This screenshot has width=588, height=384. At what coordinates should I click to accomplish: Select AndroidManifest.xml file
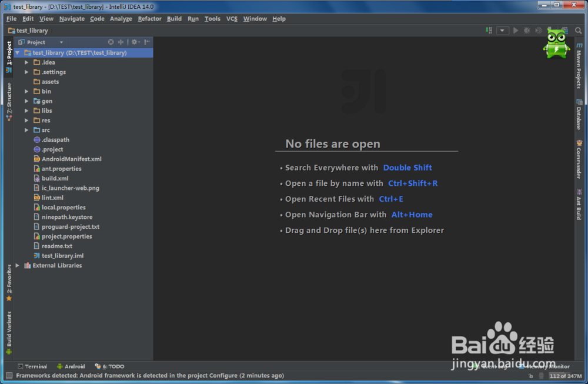tap(68, 159)
